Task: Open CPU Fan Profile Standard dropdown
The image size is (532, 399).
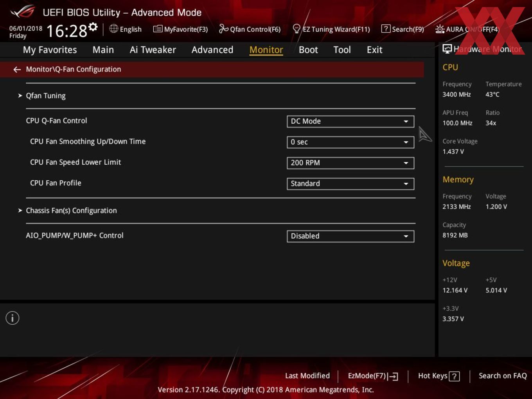Action: pos(350,183)
